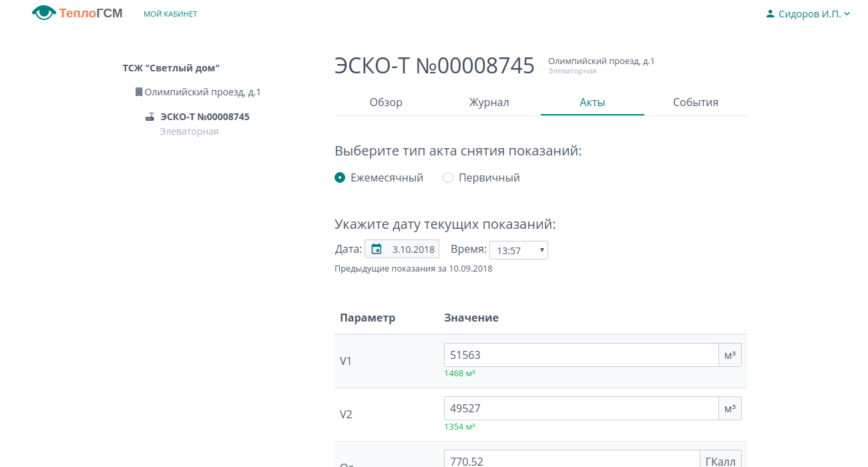Viewport: 868px width, 467px height.
Task: Click the user profile icon beside Сидоров И.П.
Action: click(770, 13)
